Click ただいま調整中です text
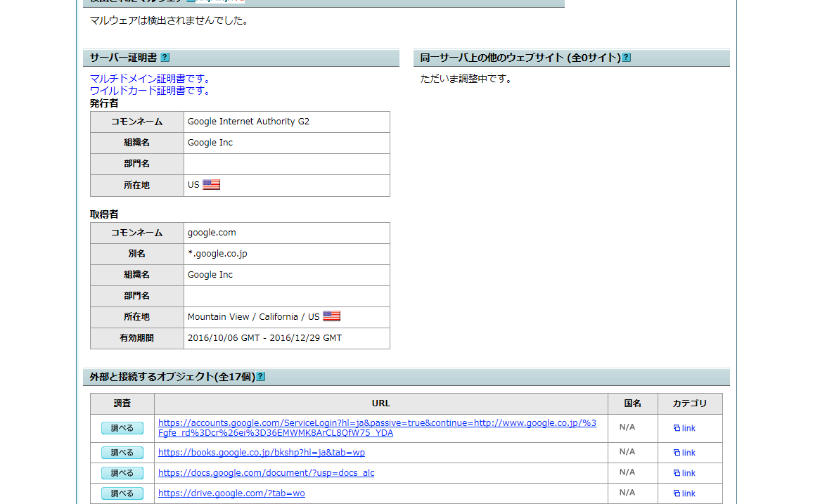 [x=466, y=79]
